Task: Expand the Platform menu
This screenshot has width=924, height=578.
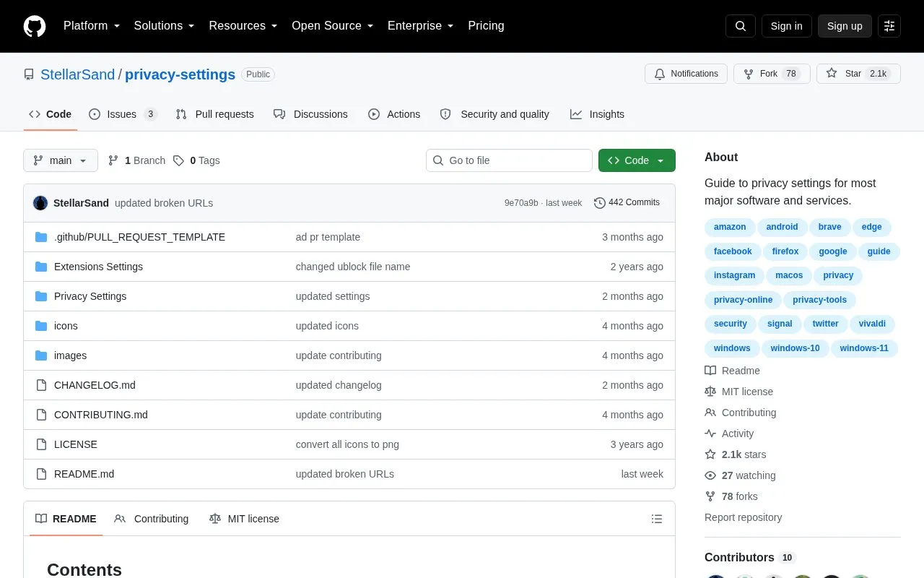Action: pos(92,26)
